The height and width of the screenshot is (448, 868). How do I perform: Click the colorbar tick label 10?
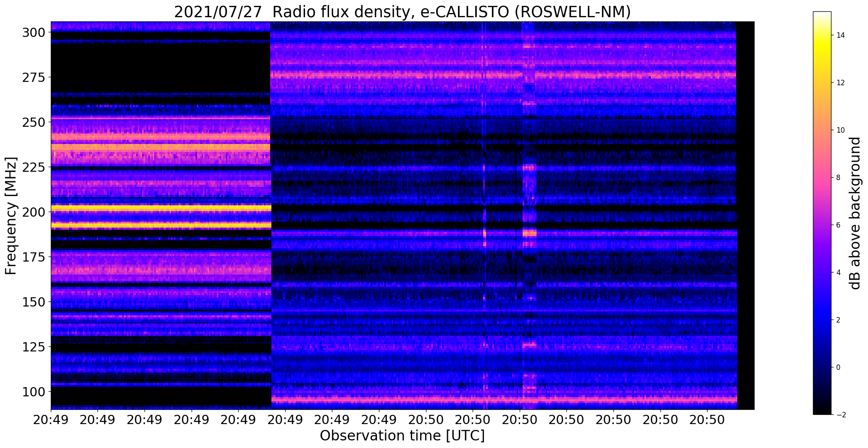[841, 130]
